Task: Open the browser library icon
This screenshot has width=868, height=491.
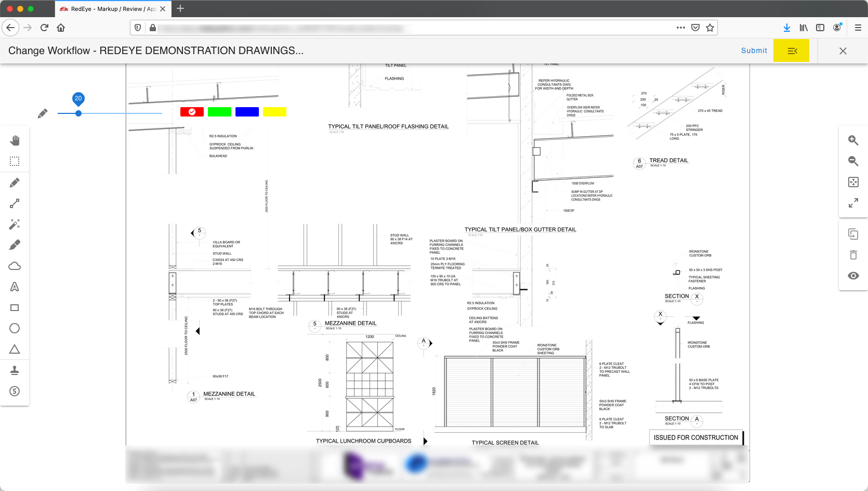Action: (x=804, y=28)
